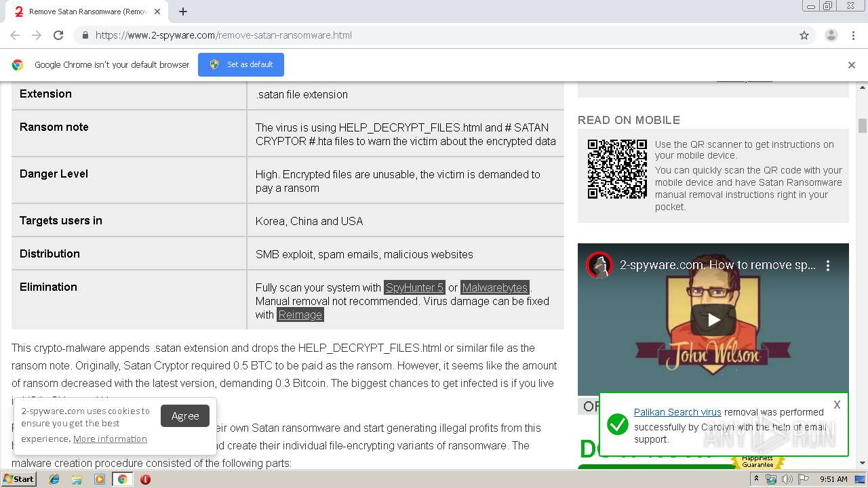Viewport: 868px width, 488px height.
Task: Open More information about cookies
Action: pyautogui.click(x=110, y=439)
